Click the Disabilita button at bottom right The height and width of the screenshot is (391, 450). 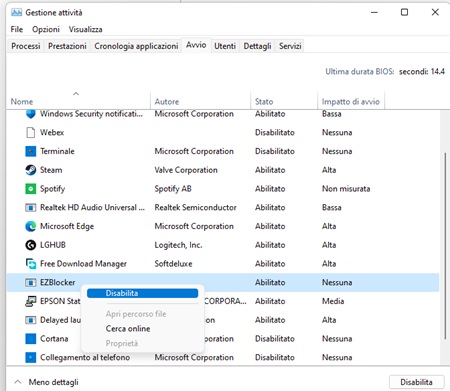[x=416, y=382]
